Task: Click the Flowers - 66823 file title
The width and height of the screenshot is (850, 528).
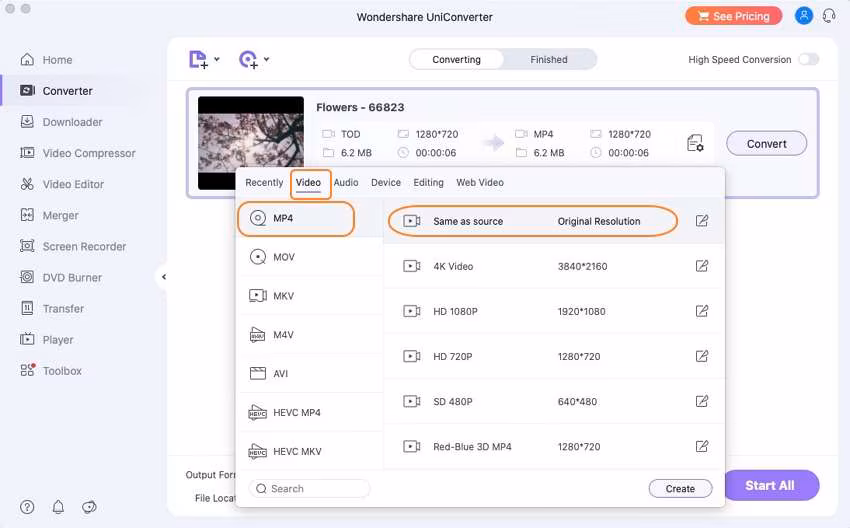Action: [360, 107]
